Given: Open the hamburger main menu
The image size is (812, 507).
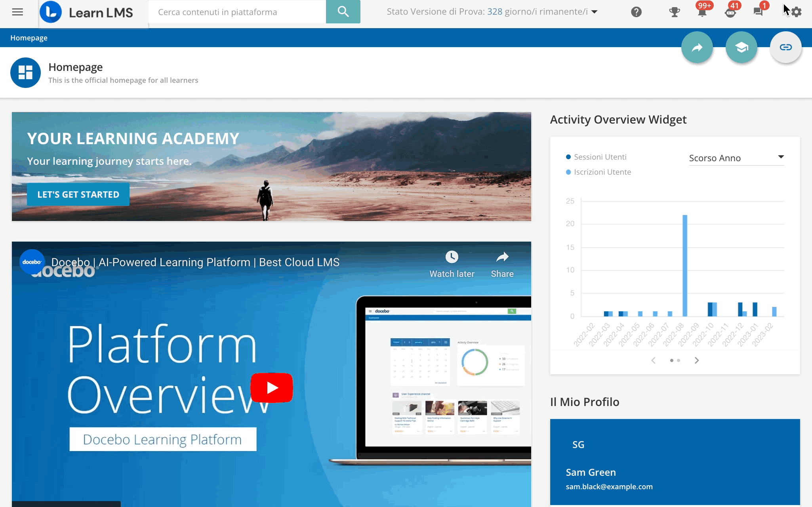Looking at the screenshot, I should coord(17,12).
